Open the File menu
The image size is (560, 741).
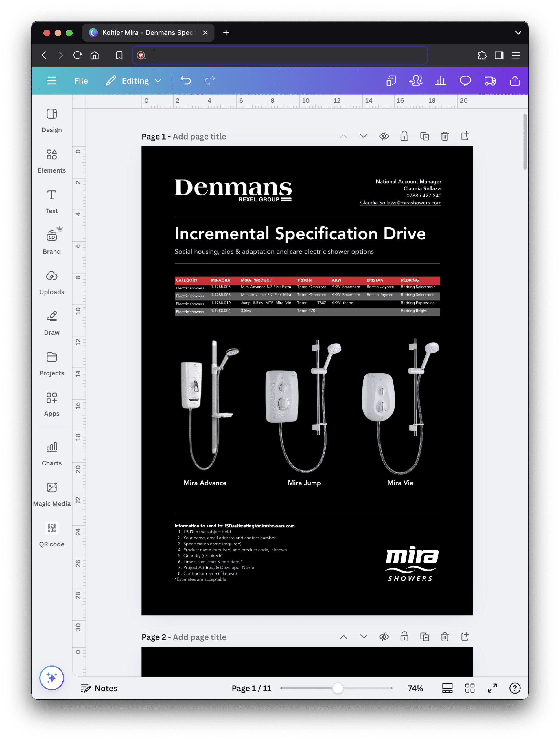(81, 81)
